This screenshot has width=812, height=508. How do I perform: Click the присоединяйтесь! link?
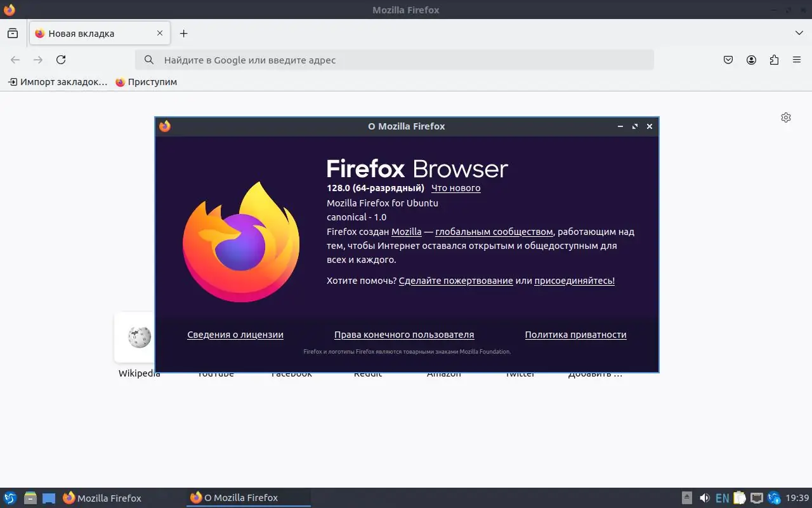point(575,281)
